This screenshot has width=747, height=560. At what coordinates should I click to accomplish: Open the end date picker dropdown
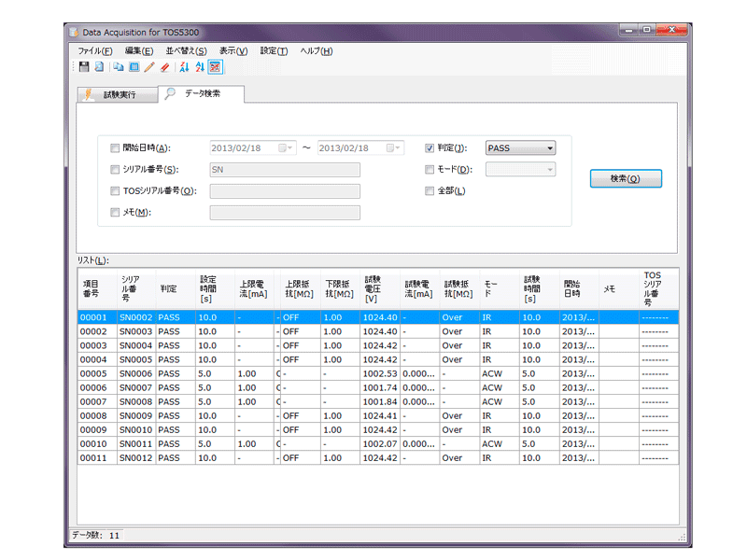[x=393, y=148]
